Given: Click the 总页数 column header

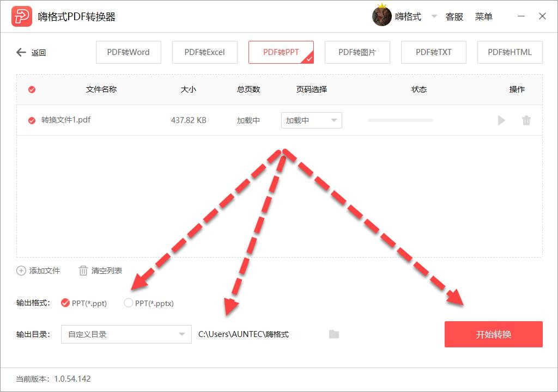Looking at the screenshot, I should (x=248, y=89).
